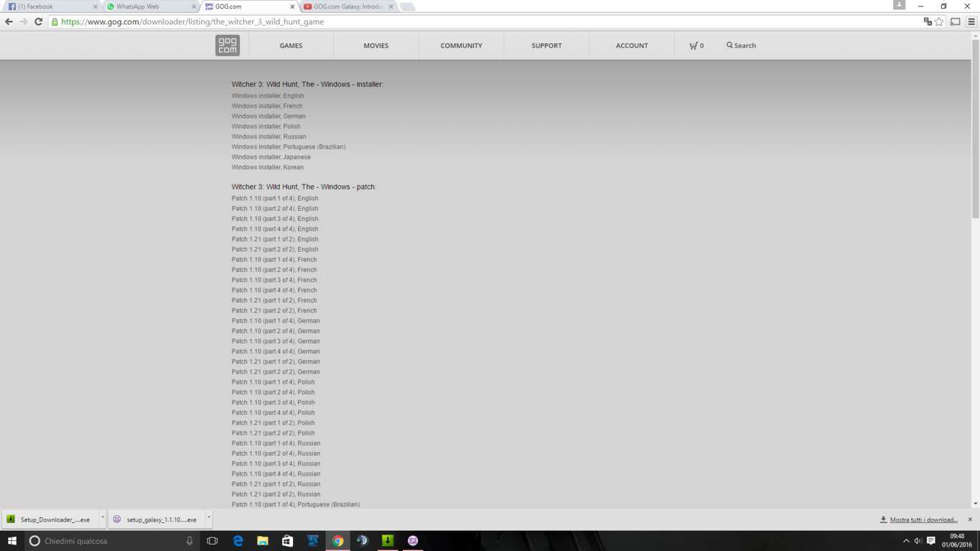Open the COMMUNITY menu
The height and width of the screenshot is (551, 980).
(461, 45)
